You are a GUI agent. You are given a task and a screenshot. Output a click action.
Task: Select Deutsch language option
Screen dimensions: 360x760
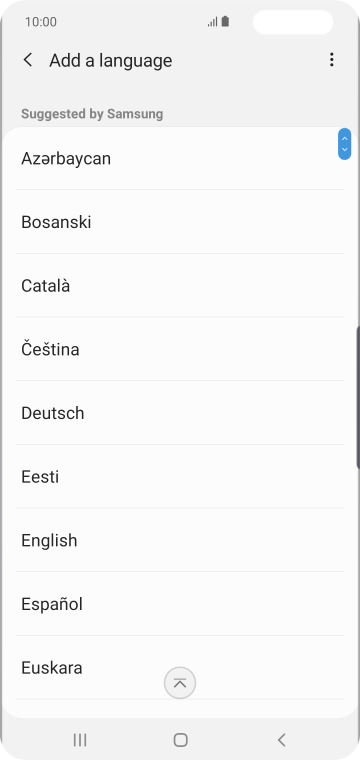click(x=180, y=413)
